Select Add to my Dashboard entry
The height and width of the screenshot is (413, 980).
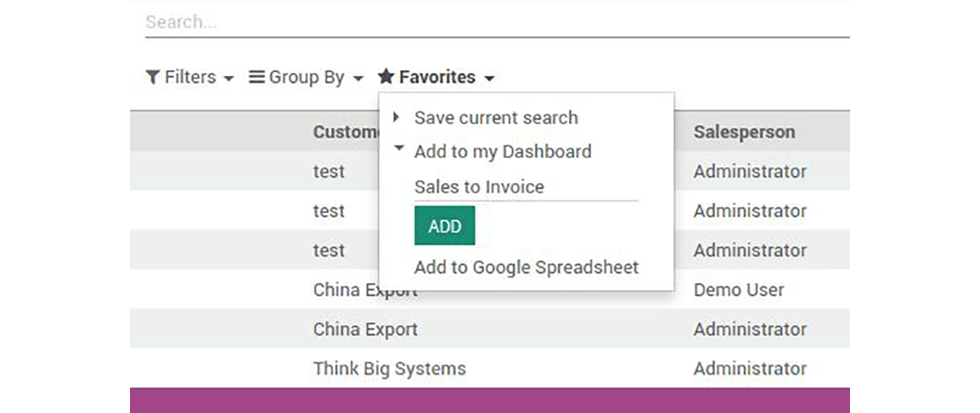coord(503,151)
